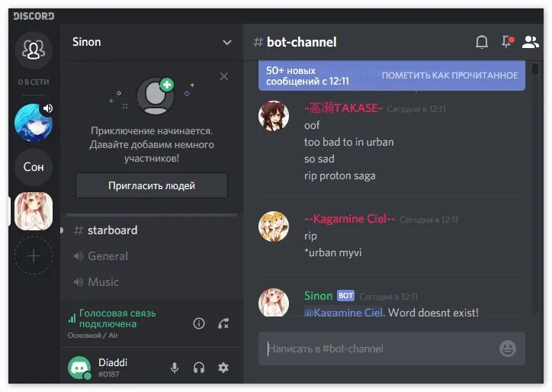Toggle headphones deafen control
The height and width of the screenshot is (392, 552).
(x=199, y=368)
